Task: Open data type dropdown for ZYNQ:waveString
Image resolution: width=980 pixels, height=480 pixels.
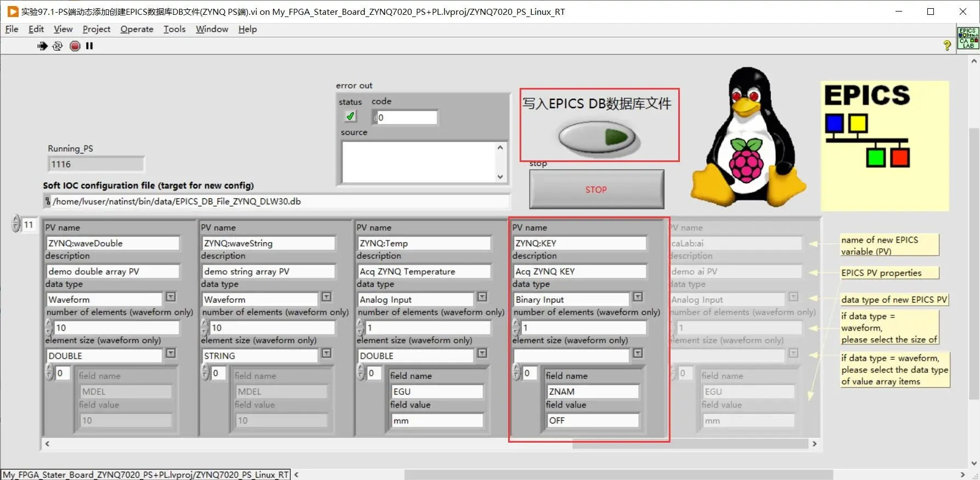Action: coord(327,297)
